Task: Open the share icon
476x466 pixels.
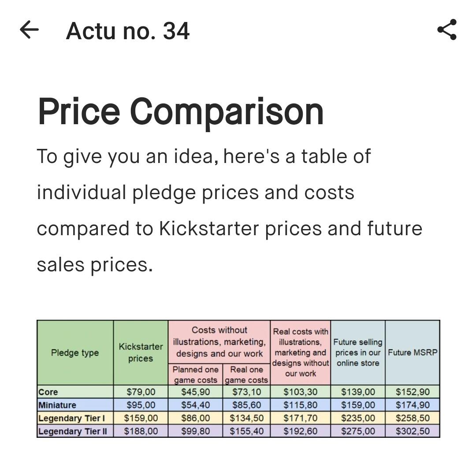Action: (447, 30)
